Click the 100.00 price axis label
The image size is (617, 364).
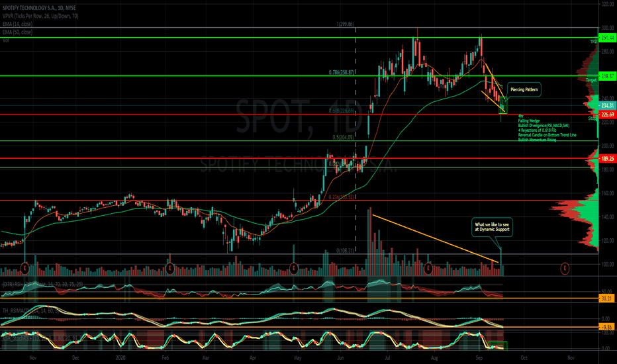[608, 264]
